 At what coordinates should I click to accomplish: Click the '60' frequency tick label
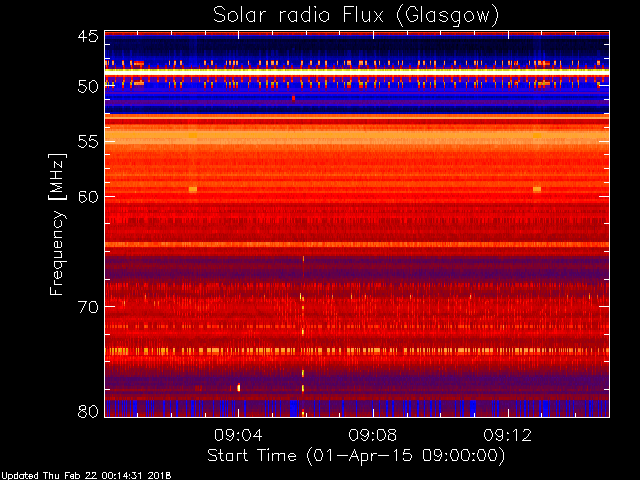(88, 196)
